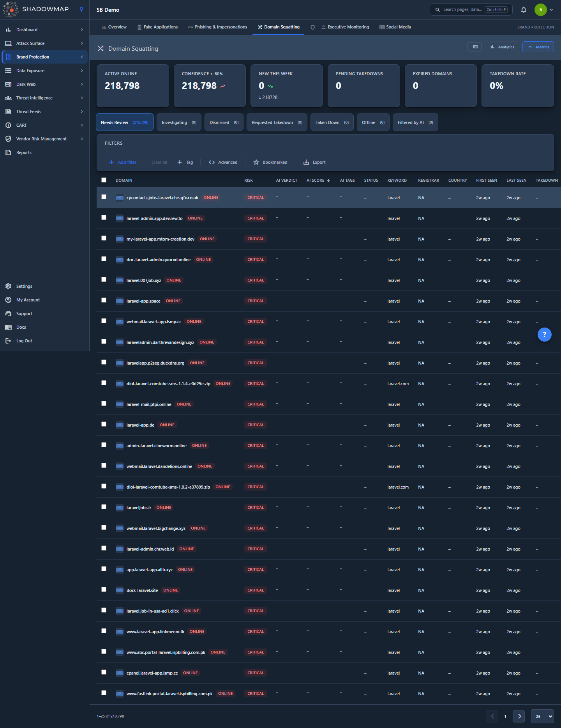Open the user avatar account dropdown
561x728 pixels.
544,10
